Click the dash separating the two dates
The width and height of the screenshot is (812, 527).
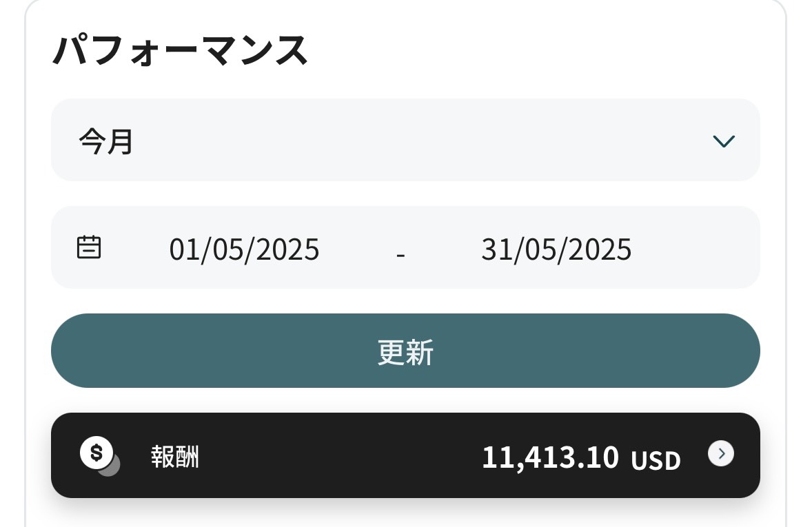(x=400, y=253)
